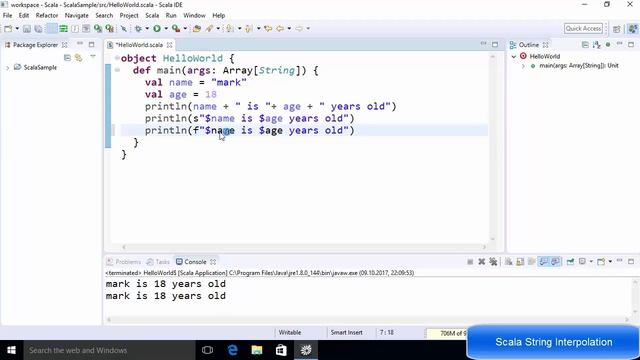640x360 pixels.
Task: Open the New file dropdown arrow
Action: (x=17, y=29)
